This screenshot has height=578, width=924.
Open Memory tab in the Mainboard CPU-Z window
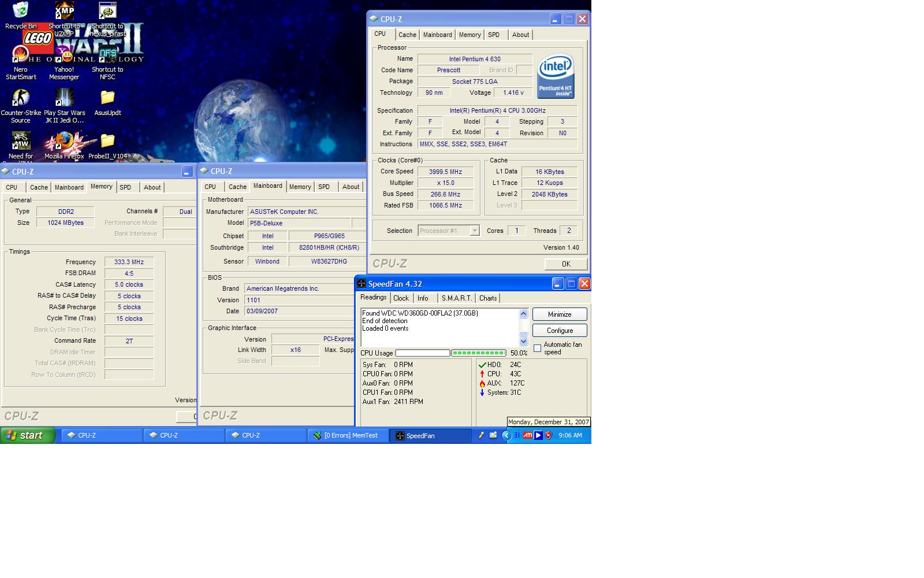pos(300,187)
